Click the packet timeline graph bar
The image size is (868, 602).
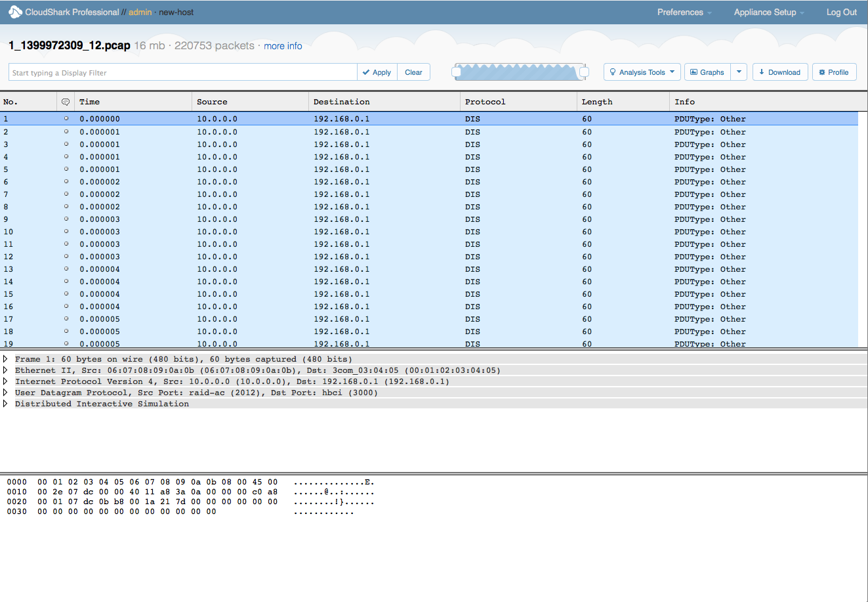pyautogui.click(x=520, y=72)
